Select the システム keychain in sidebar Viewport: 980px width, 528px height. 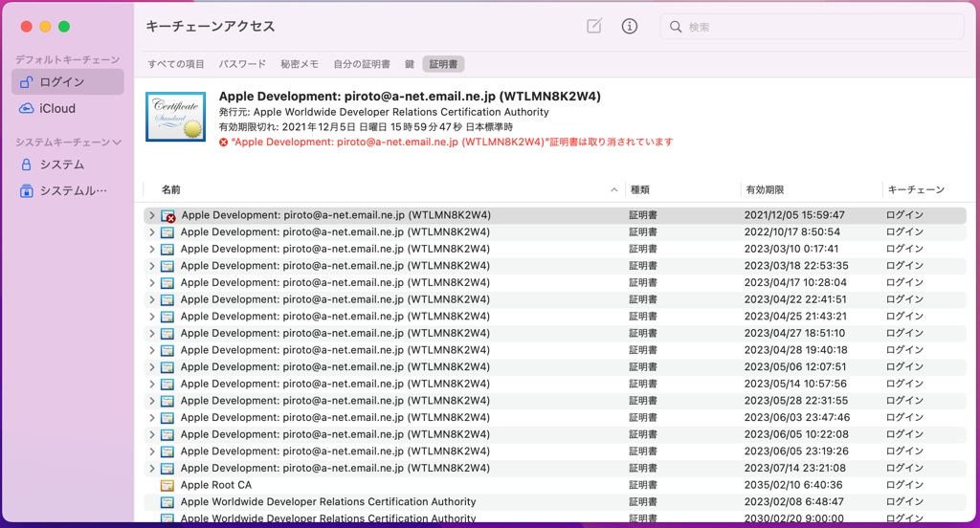coord(61,165)
